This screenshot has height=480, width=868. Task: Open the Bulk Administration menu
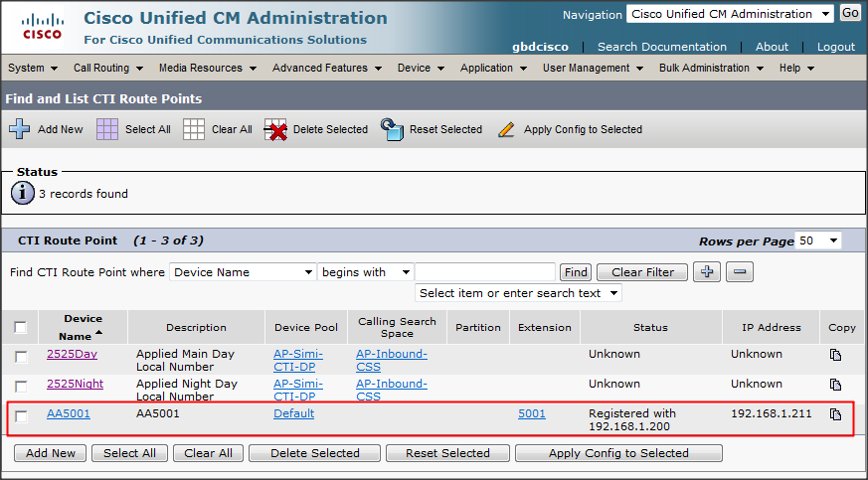point(711,68)
